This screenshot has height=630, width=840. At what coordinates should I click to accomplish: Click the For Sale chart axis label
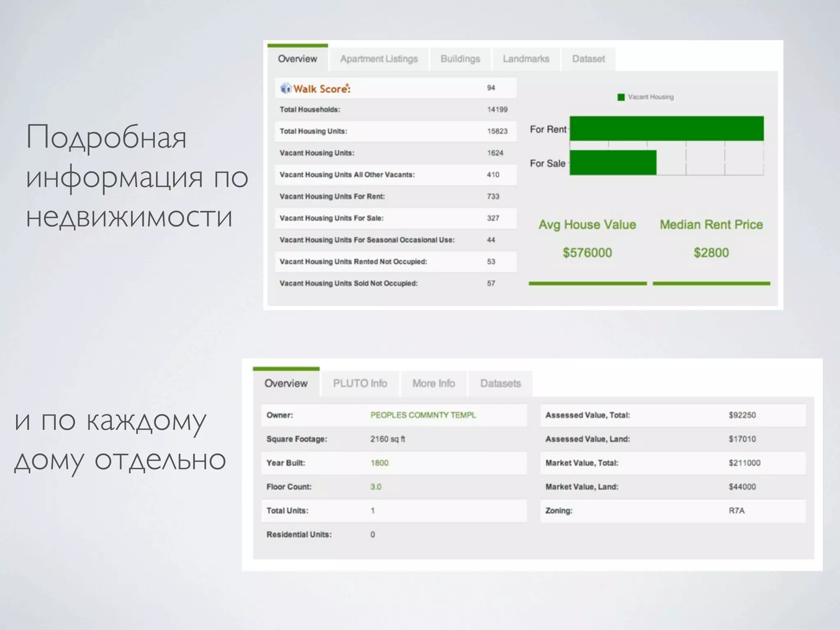(x=548, y=163)
